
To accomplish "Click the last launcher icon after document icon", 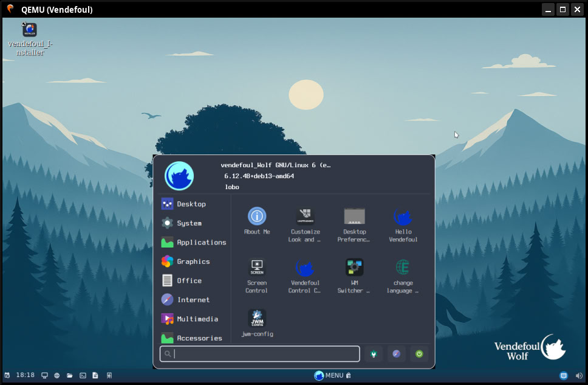I will (x=109, y=375).
